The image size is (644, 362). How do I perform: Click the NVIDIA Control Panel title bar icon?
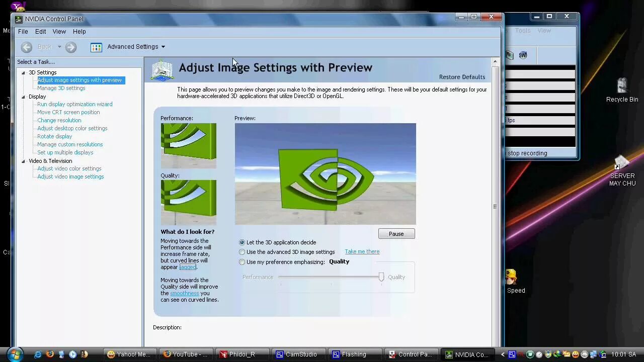(19, 19)
